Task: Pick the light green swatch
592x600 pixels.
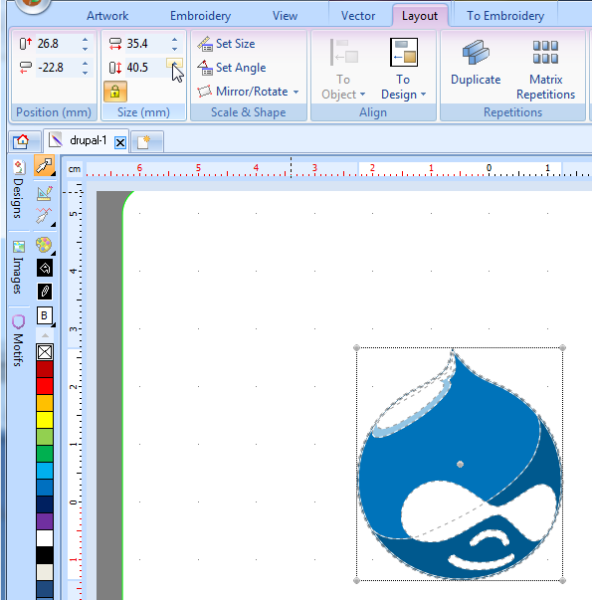Action: [45, 437]
